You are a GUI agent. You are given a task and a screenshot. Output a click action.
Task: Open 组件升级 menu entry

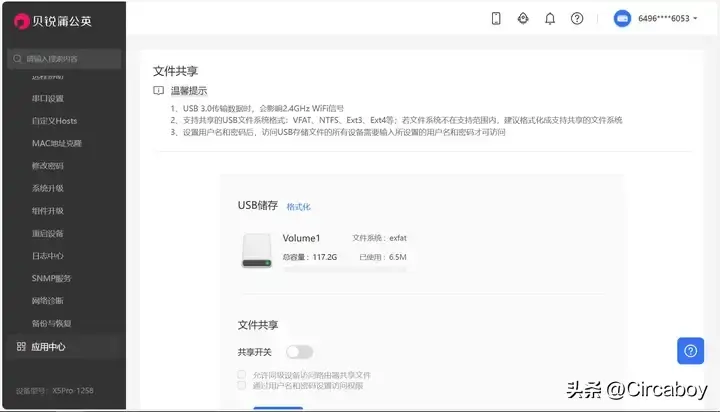coord(48,211)
